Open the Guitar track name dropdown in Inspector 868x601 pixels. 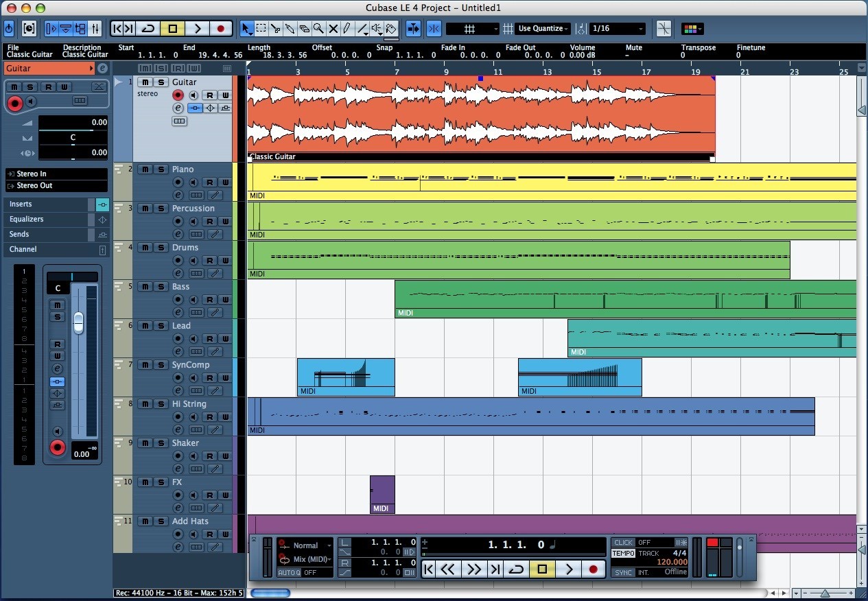click(x=49, y=69)
